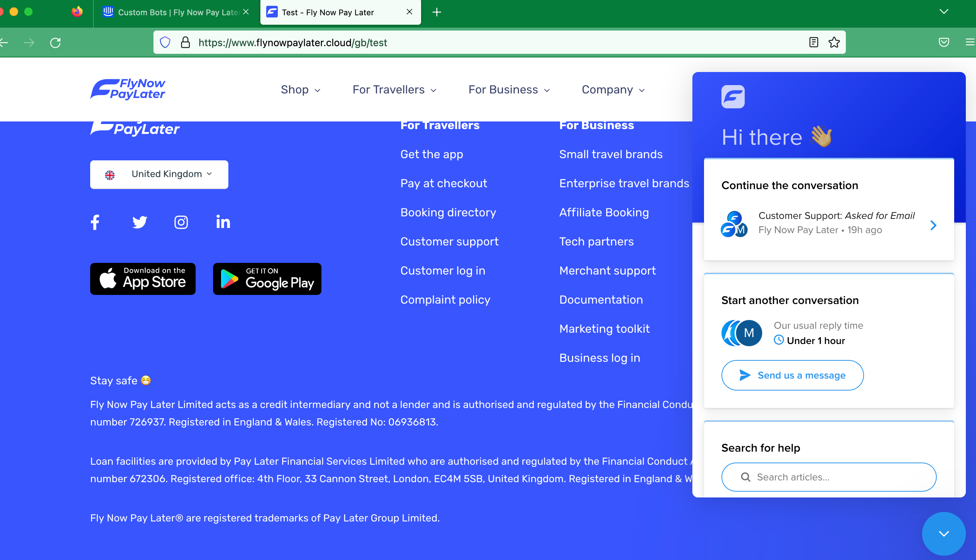
Task: Open Complaint policy link
Action: click(x=445, y=300)
